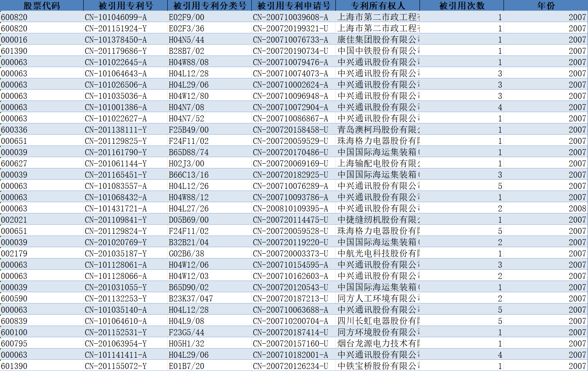Viewport: 588px width, 371px height.
Task: Select cell CN-101064643-A
Action: (x=125, y=74)
